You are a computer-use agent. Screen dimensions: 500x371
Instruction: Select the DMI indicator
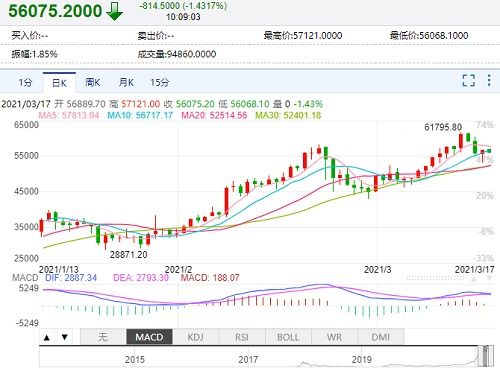(x=381, y=337)
